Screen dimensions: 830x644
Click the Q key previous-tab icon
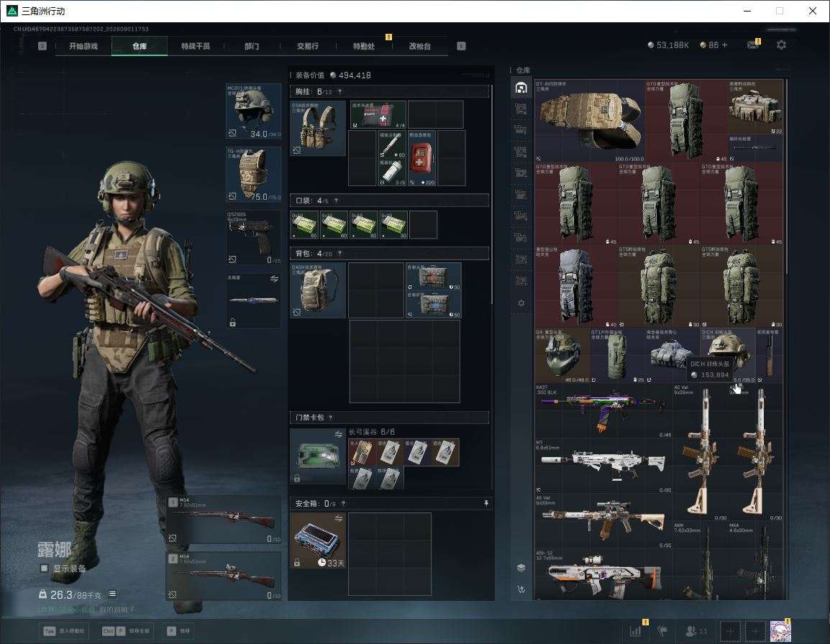(42, 46)
